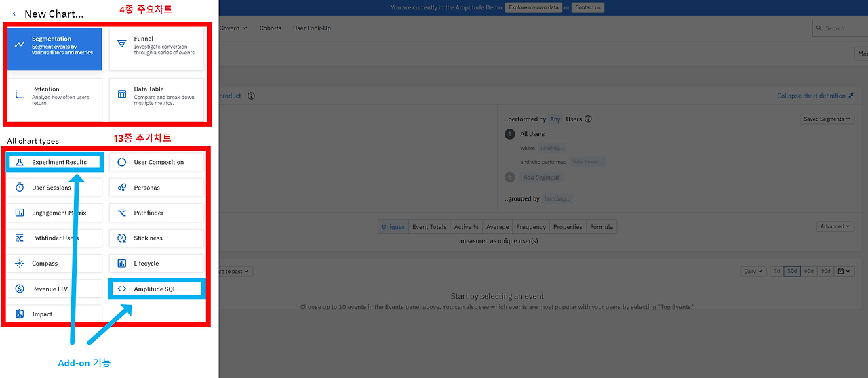Change the performed by Any selector
Viewport: 868px width, 378px height.
[555, 119]
